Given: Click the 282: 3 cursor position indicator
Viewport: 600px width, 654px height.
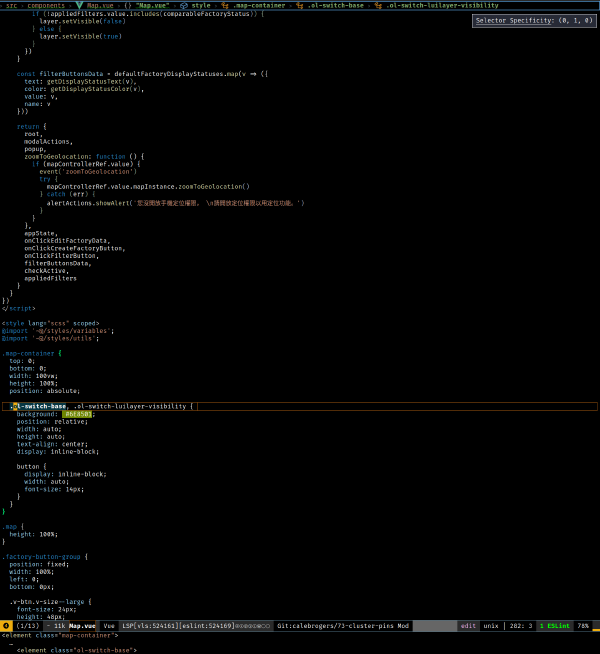Looking at the screenshot, I should point(521,626).
